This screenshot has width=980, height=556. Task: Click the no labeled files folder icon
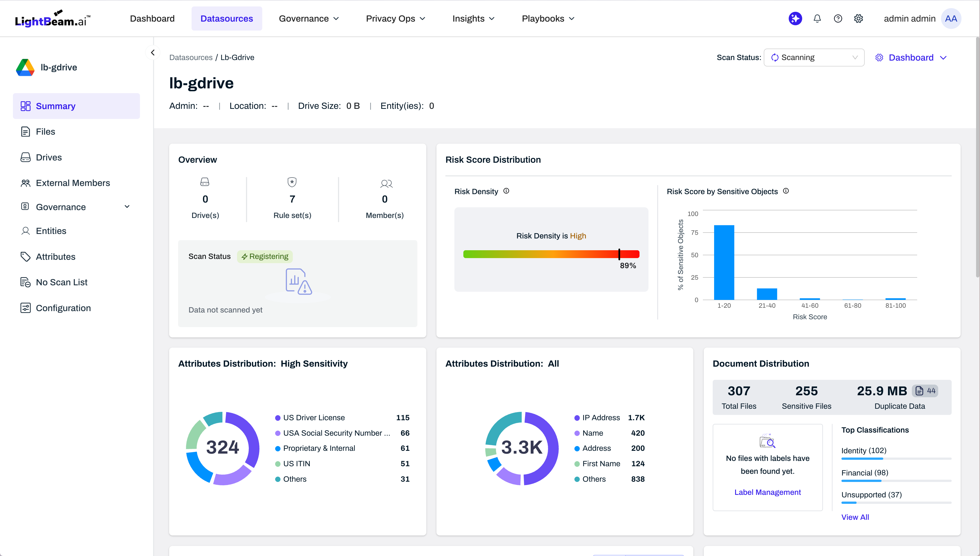tap(767, 440)
